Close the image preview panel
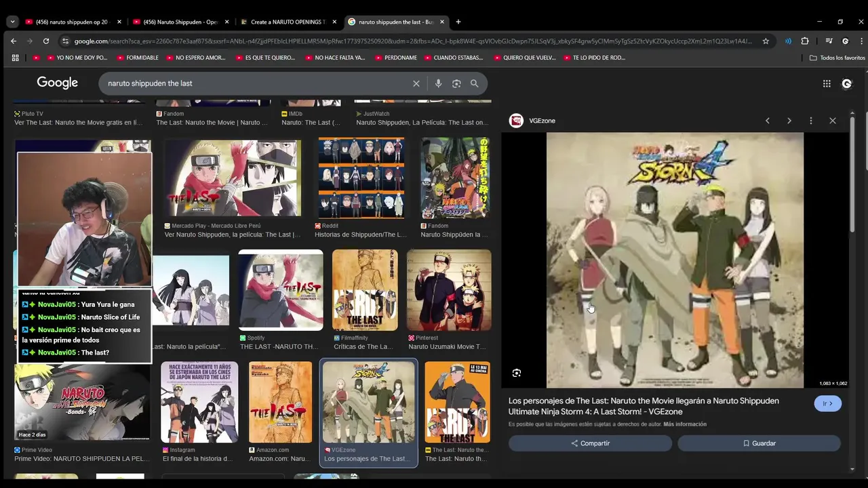868x488 pixels. tap(833, 121)
